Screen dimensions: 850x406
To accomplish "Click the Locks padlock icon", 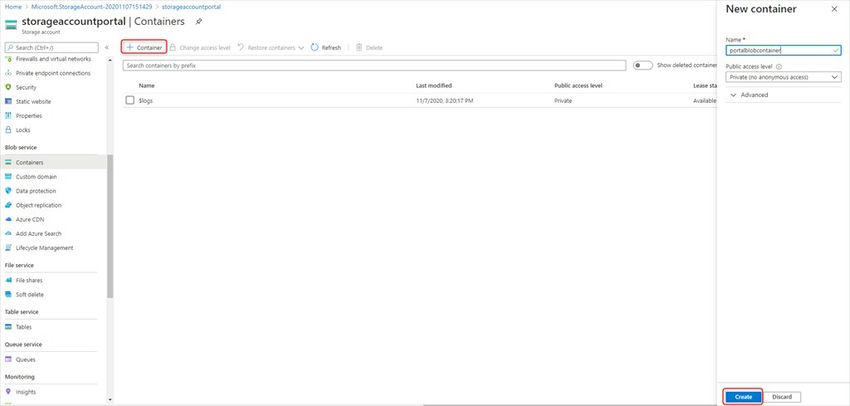I will tap(8, 130).
